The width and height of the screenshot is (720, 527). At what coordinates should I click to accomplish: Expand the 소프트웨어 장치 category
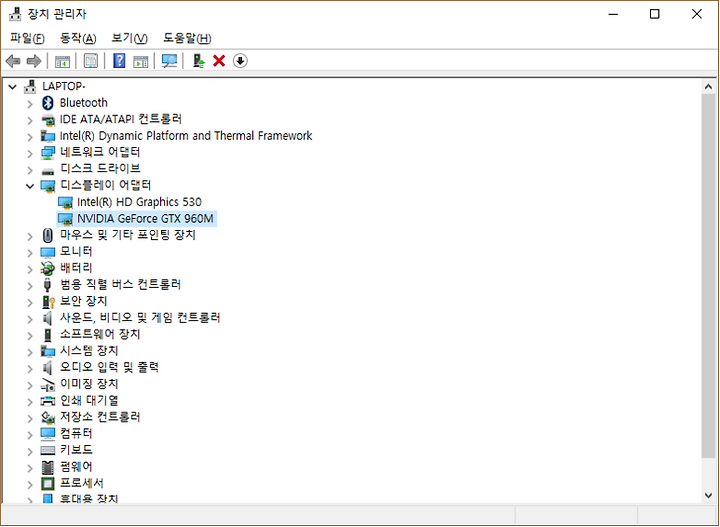pyautogui.click(x=30, y=335)
